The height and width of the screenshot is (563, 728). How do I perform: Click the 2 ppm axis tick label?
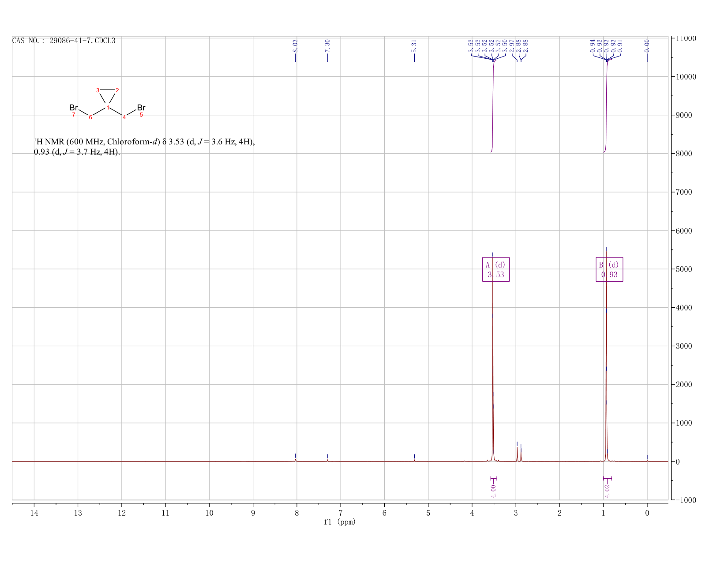click(559, 513)
